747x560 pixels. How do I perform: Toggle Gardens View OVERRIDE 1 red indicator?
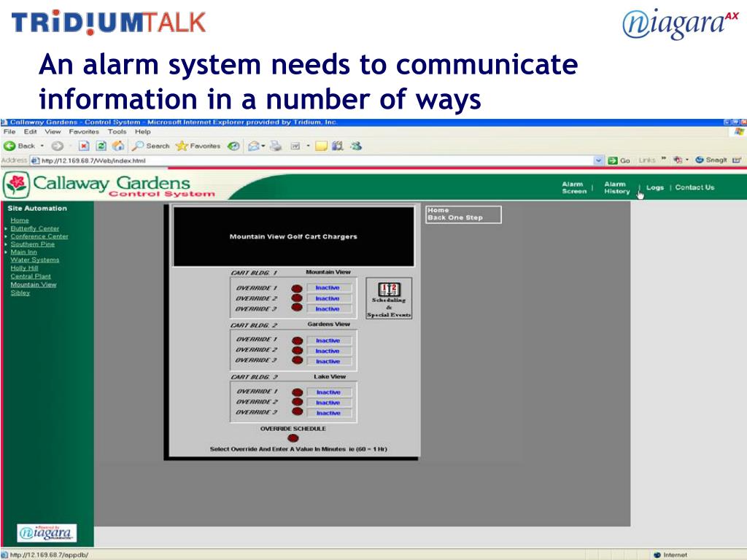(298, 341)
